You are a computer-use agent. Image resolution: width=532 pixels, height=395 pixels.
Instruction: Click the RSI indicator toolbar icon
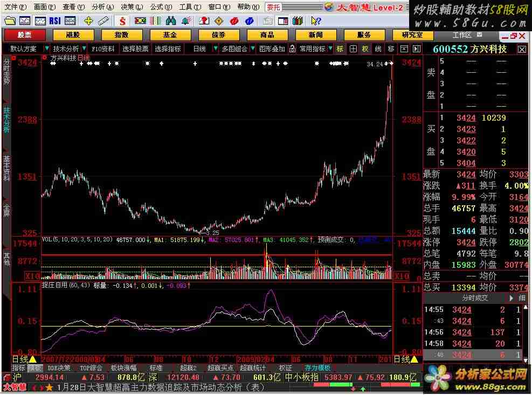pyautogui.click(x=54, y=20)
